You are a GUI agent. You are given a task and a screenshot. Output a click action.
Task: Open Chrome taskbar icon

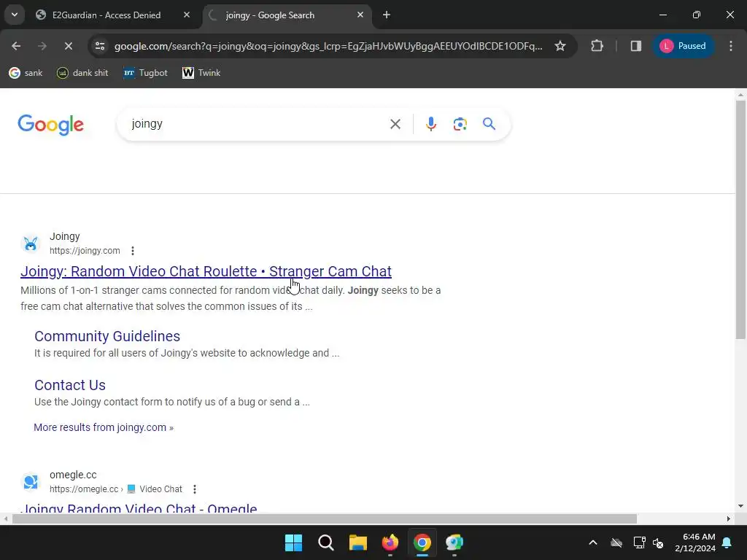pyautogui.click(x=422, y=542)
